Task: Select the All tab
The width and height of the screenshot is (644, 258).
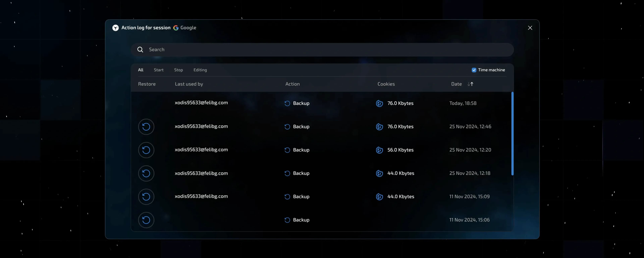Action: [x=141, y=70]
